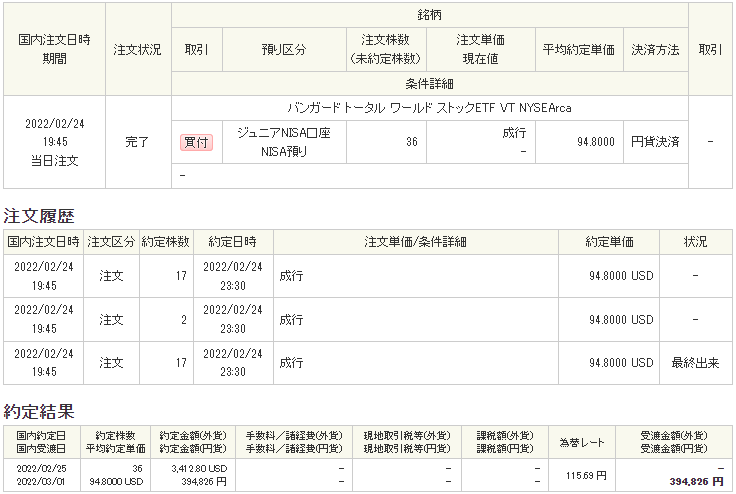Click the 注文履歴 section heading

pyautogui.click(x=39, y=216)
